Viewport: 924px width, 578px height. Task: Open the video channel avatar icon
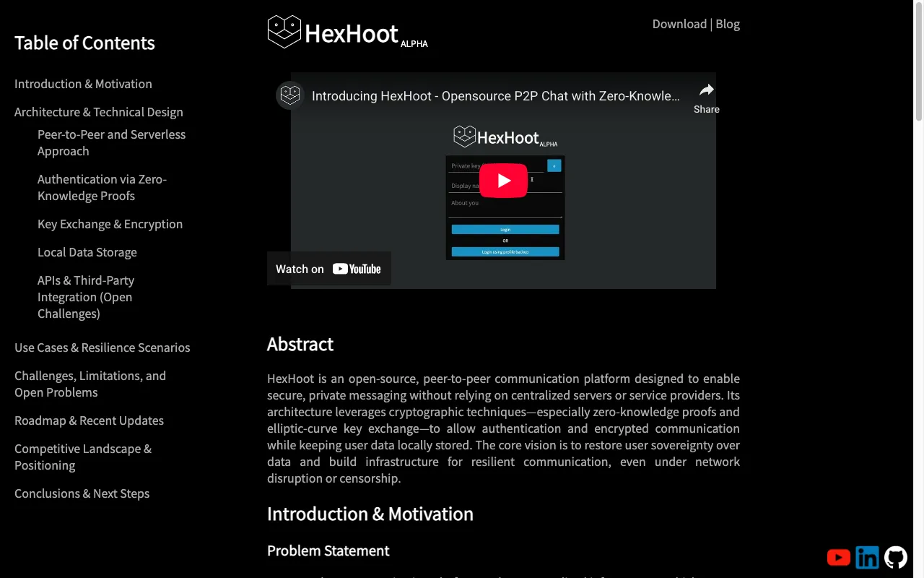(x=290, y=95)
